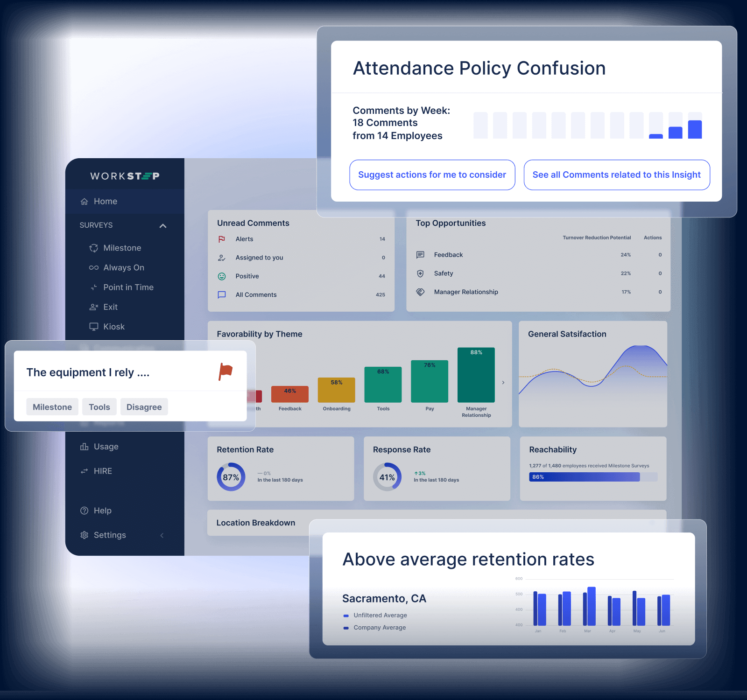Collapse the SURVEYS section chevron

click(163, 226)
